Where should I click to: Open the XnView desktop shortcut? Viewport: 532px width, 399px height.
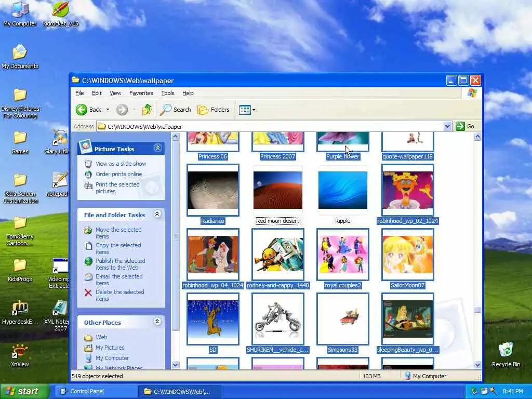20,355
